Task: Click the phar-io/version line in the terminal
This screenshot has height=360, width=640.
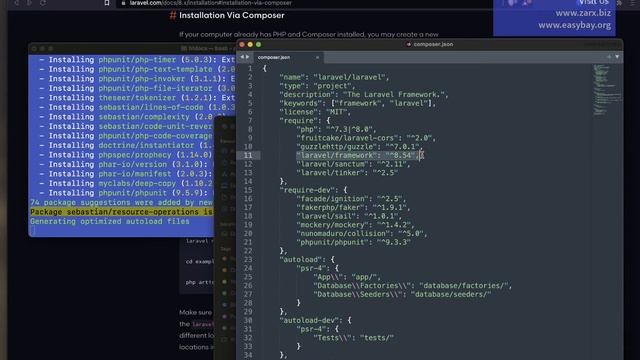Action: (127, 164)
